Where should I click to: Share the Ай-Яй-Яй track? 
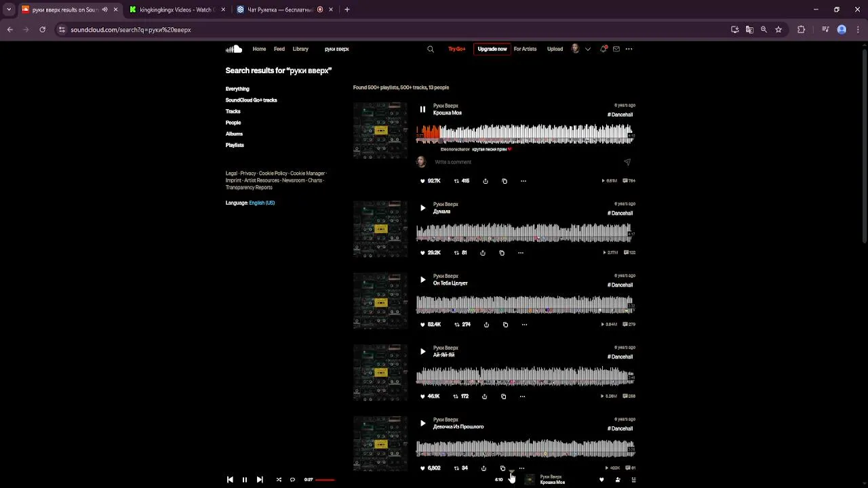484,396
